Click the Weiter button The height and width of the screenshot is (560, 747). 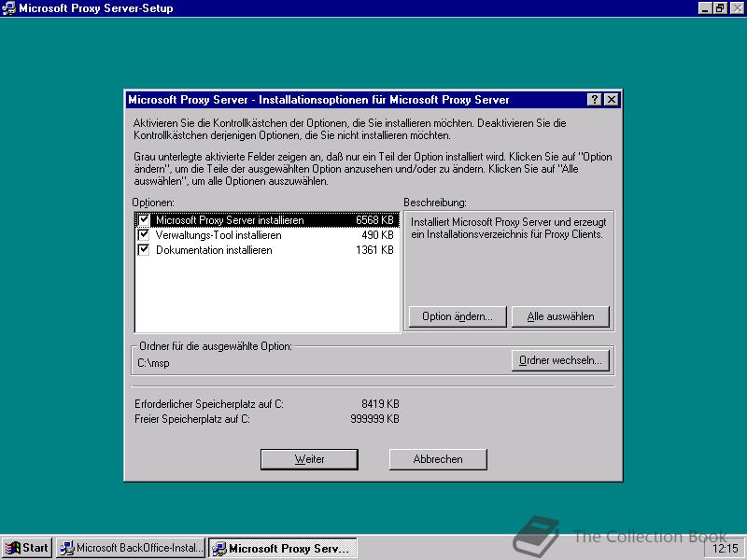coord(309,459)
